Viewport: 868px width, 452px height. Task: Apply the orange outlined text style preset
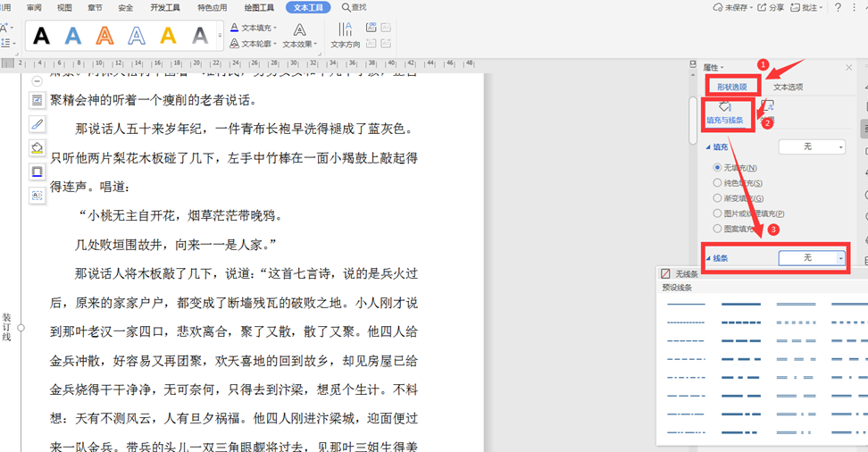click(104, 36)
